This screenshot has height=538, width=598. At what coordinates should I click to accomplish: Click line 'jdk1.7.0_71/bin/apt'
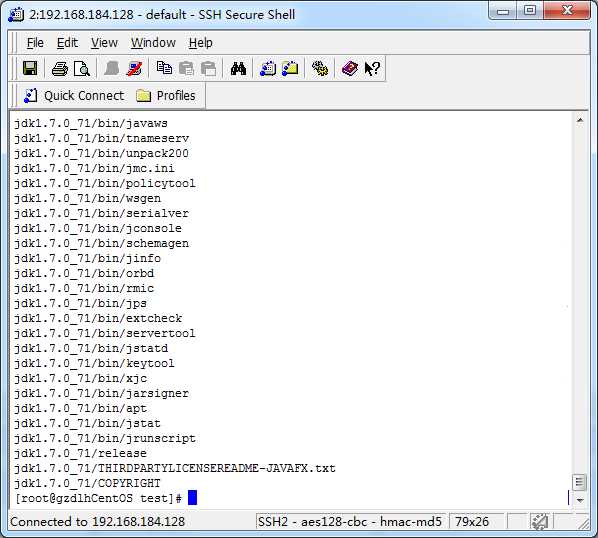tap(80, 408)
